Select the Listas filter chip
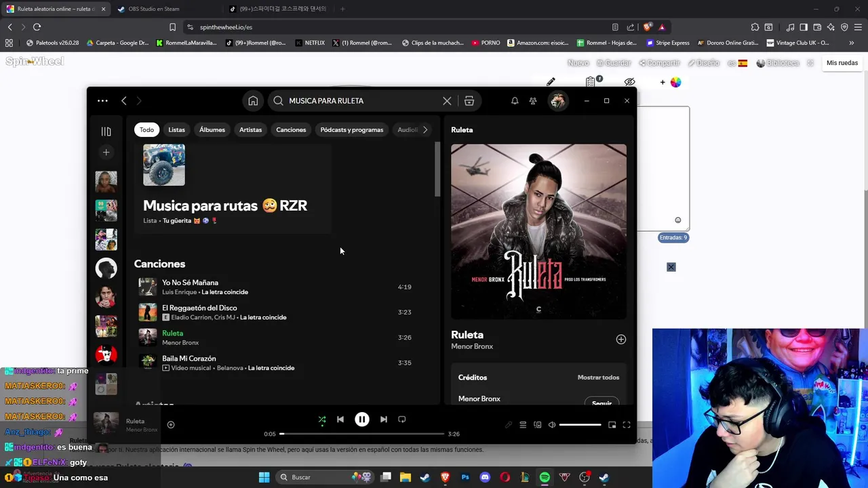This screenshot has width=868, height=488. click(x=176, y=129)
